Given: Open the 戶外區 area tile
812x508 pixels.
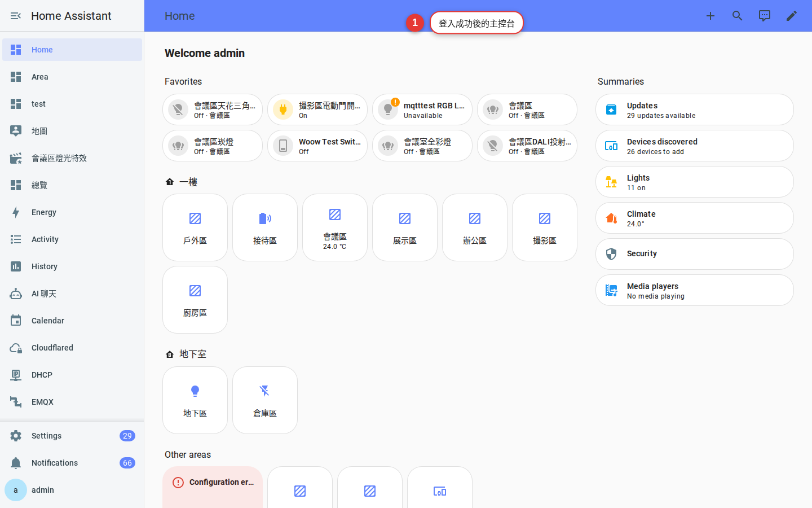Looking at the screenshot, I should point(195,227).
